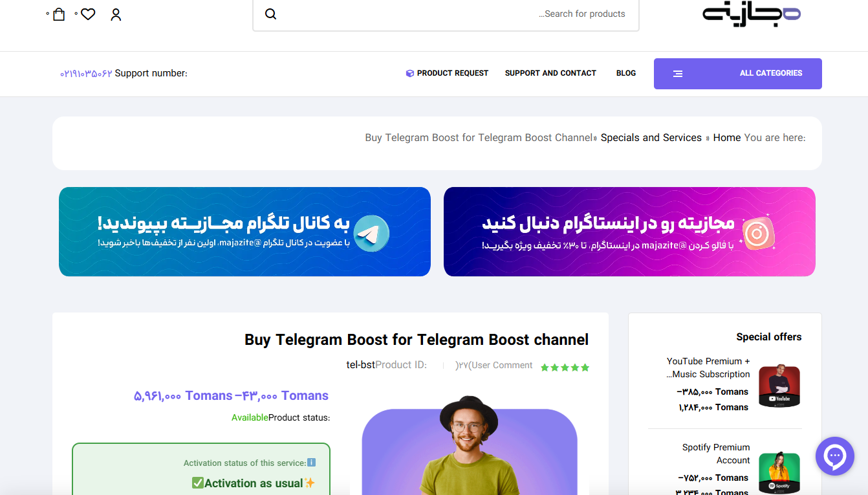The image size is (868, 495).
Task: Open the user account icon
Action: [116, 14]
